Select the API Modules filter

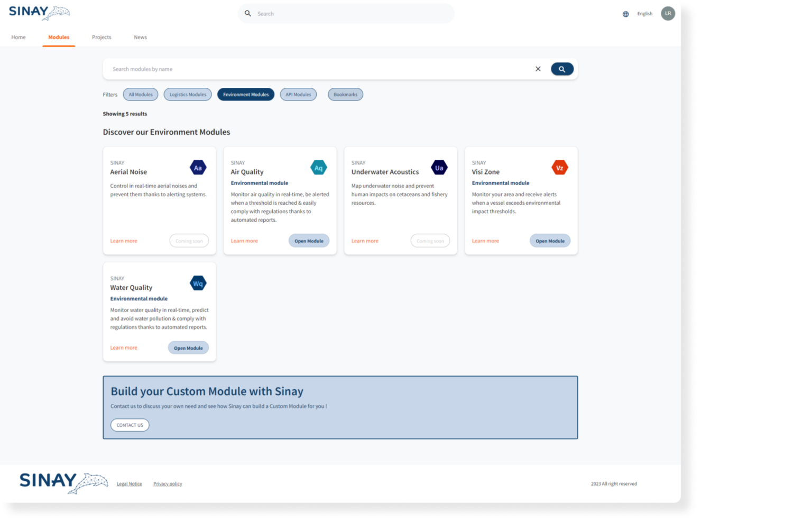point(298,95)
